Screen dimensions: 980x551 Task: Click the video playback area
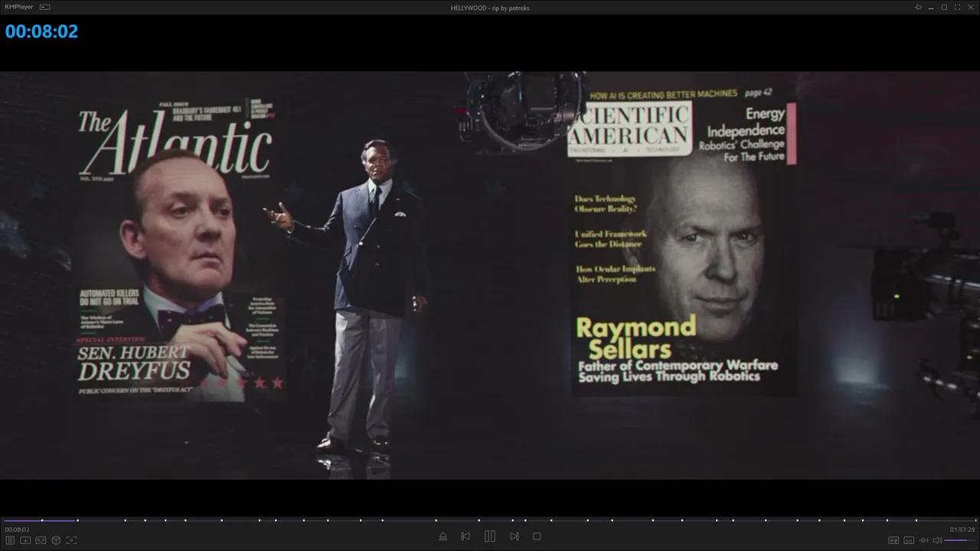click(x=490, y=275)
